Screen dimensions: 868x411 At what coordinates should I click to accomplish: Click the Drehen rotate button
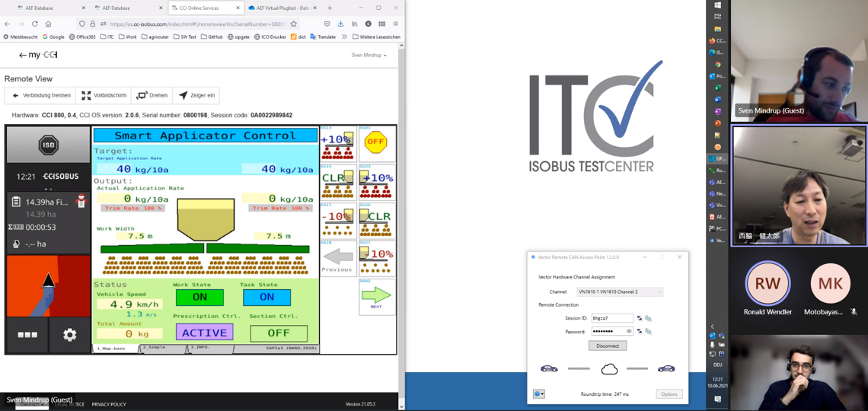coord(152,95)
